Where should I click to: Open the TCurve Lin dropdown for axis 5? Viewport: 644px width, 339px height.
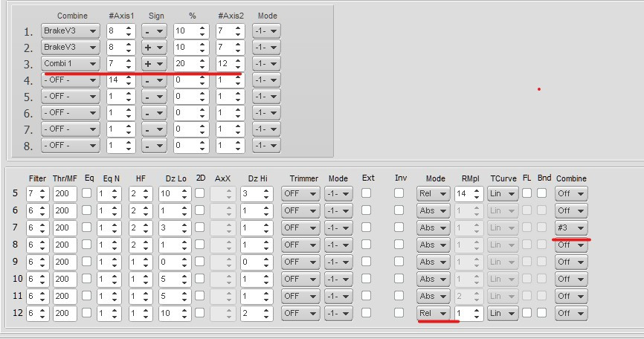coord(503,194)
